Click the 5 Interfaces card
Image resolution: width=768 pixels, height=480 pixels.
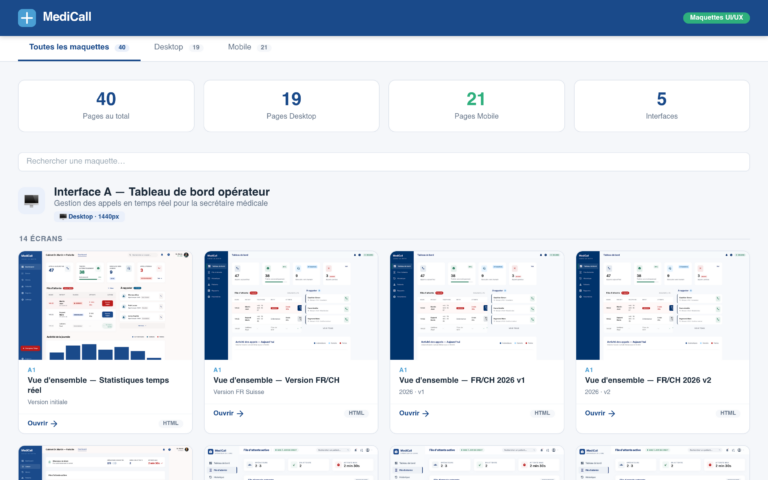point(662,106)
